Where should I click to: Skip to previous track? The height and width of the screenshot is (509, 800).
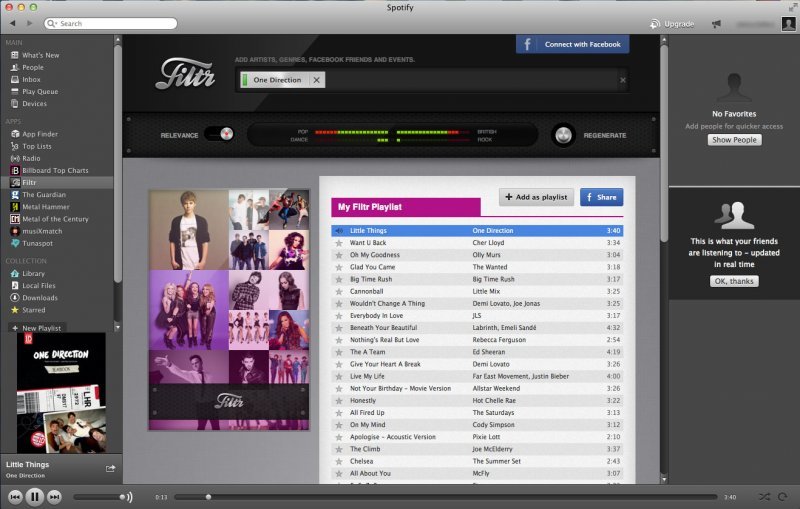click(15, 496)
